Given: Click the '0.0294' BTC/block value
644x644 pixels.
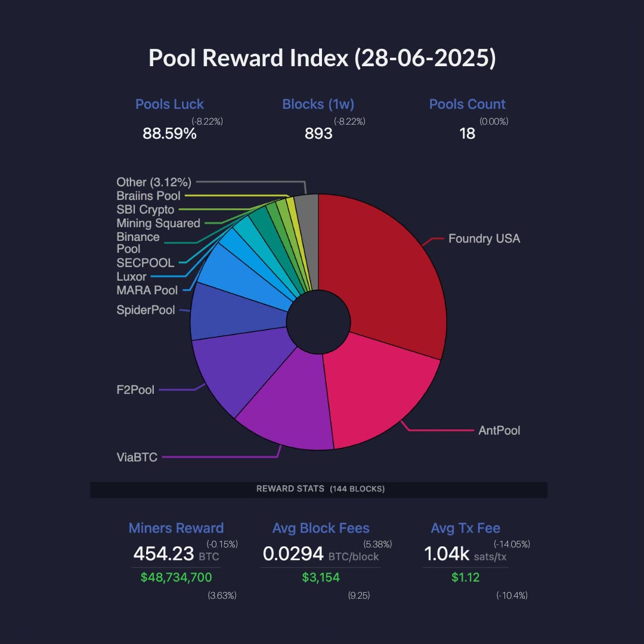Looking at the screenshot, I should (x=293, y=553).
